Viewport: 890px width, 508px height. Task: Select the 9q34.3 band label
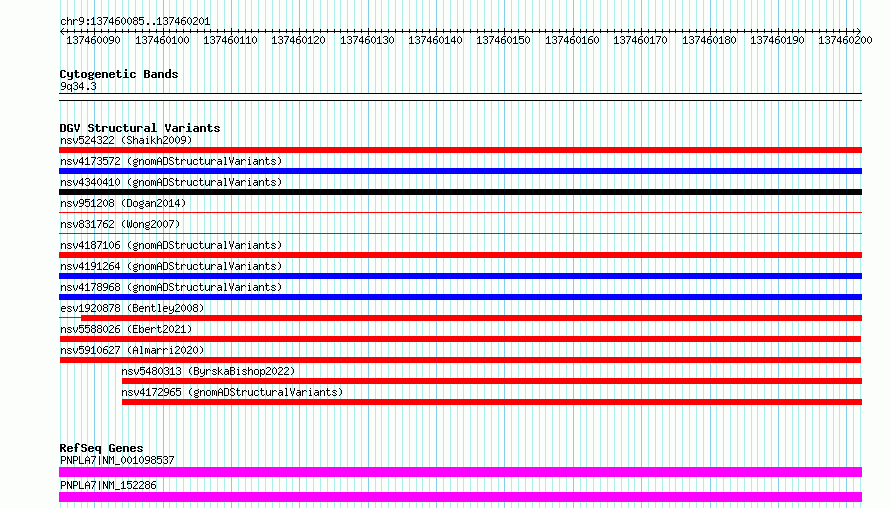78,86
